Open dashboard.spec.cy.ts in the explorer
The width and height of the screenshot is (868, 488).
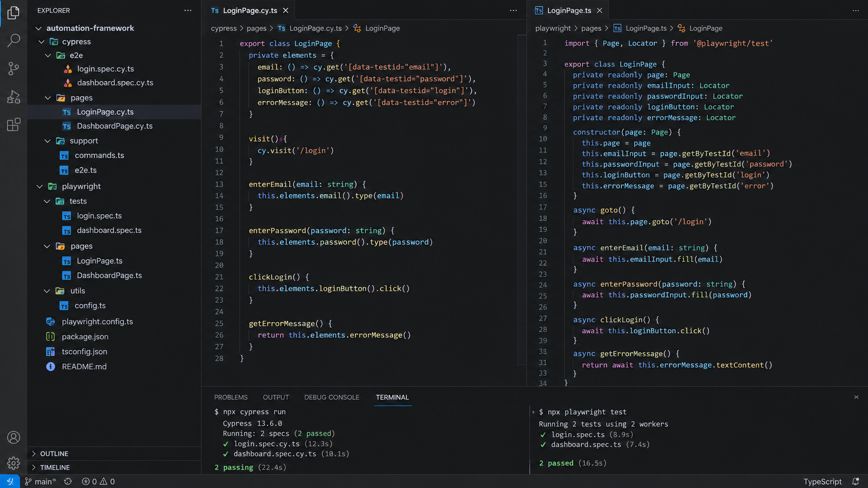pos(115,82)
